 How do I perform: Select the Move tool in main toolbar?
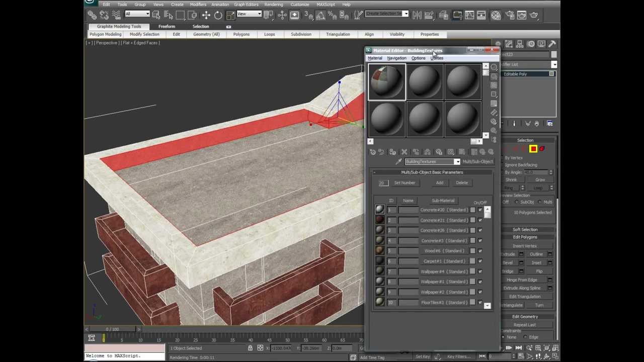click(206, 15)
